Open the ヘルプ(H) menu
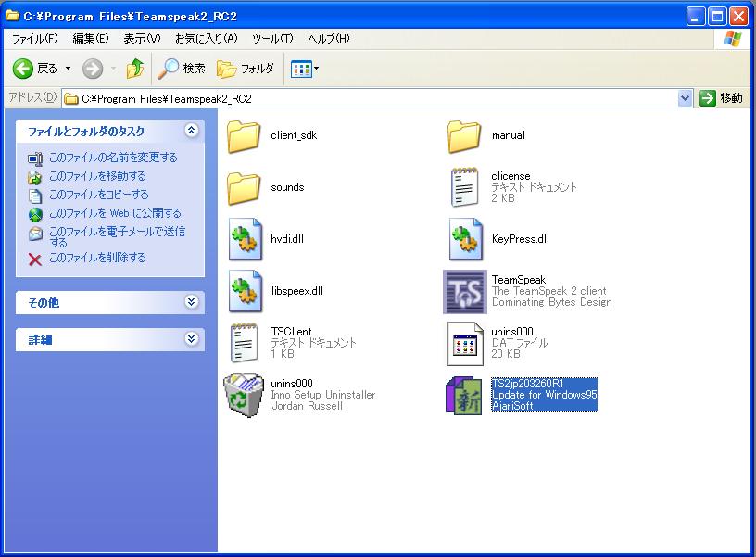Viewport: 756px width, 557px height. coord(328,39)
